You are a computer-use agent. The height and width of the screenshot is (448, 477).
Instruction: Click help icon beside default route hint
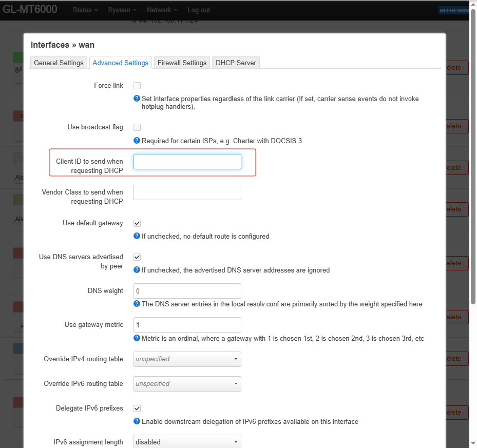137,236
